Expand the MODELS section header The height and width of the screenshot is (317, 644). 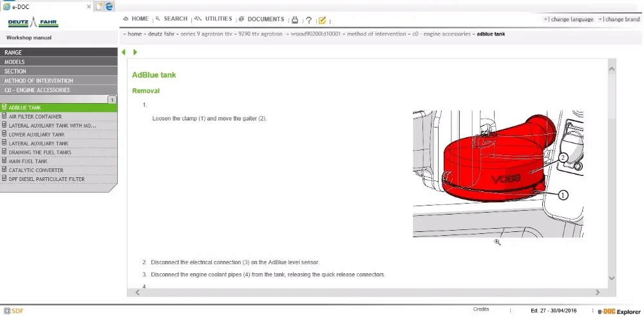click(59, 62)
